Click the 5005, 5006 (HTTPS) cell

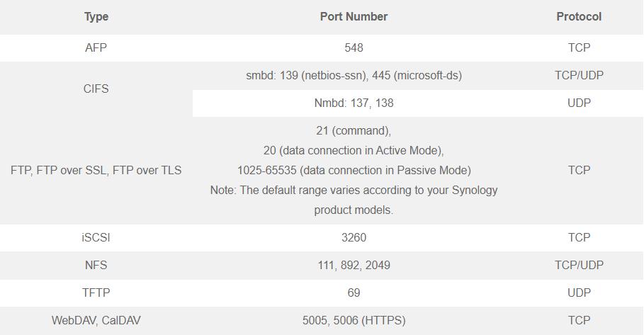(x=354, y=320)
